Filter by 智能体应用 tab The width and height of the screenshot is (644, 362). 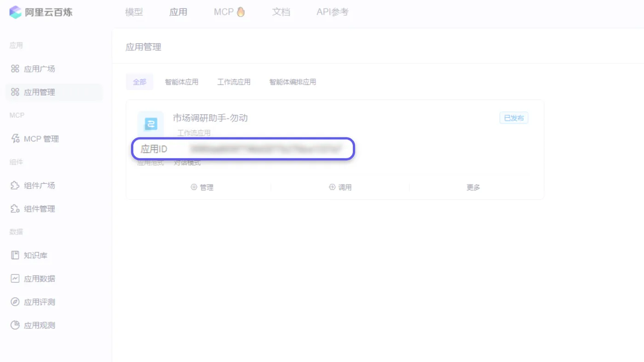[182, 82]
